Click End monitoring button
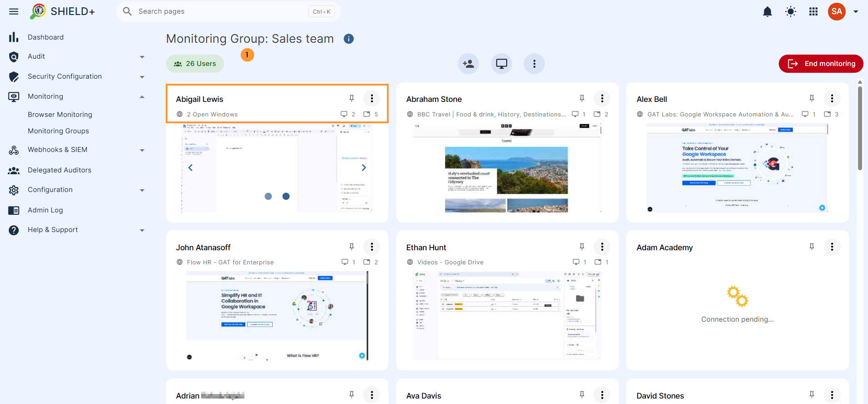868x404 pixels. click(821, 64)
